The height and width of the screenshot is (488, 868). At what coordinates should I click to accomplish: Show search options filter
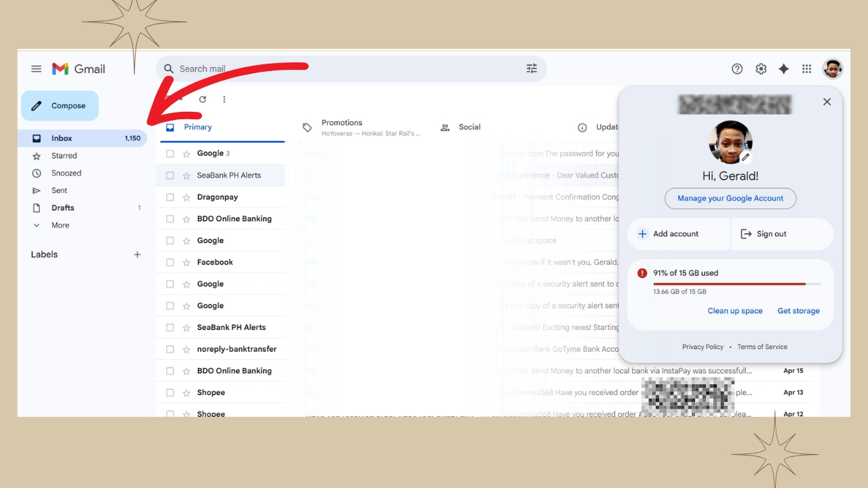pos(532,68)
